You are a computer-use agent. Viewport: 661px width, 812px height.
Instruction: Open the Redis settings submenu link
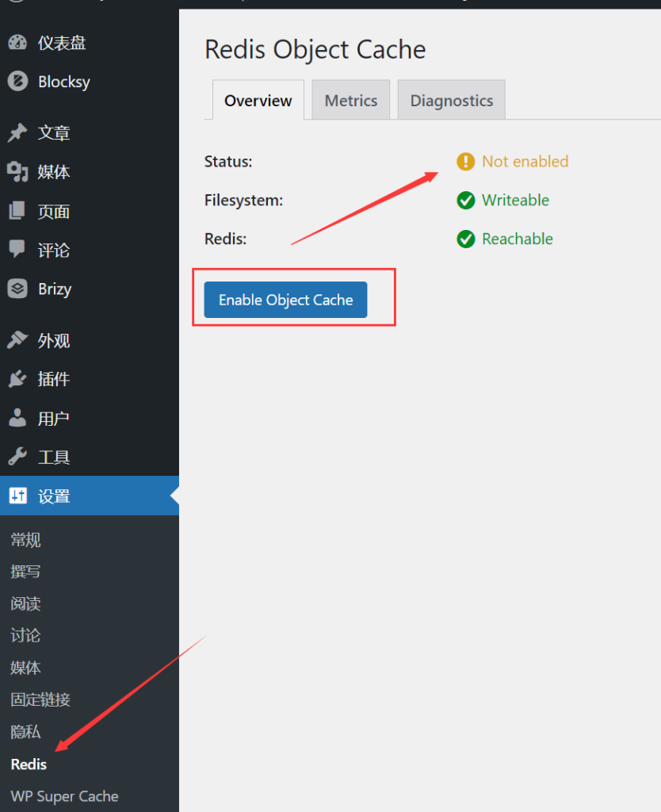coord(29,764)
